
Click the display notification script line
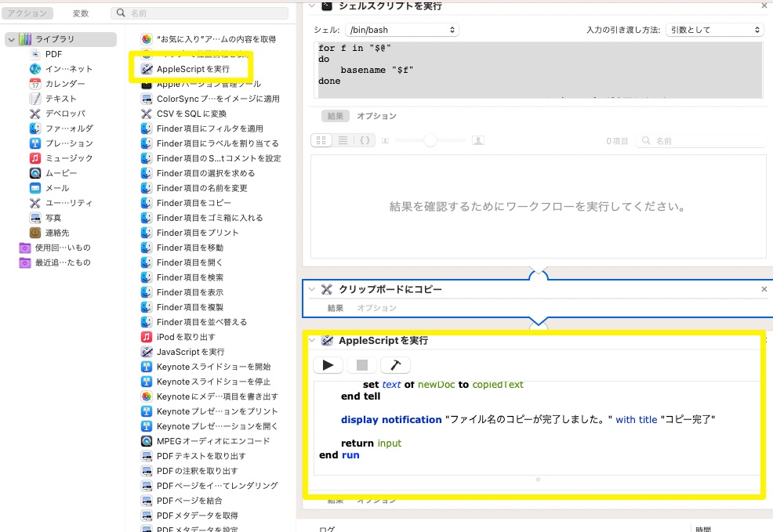tap(528, 420)
